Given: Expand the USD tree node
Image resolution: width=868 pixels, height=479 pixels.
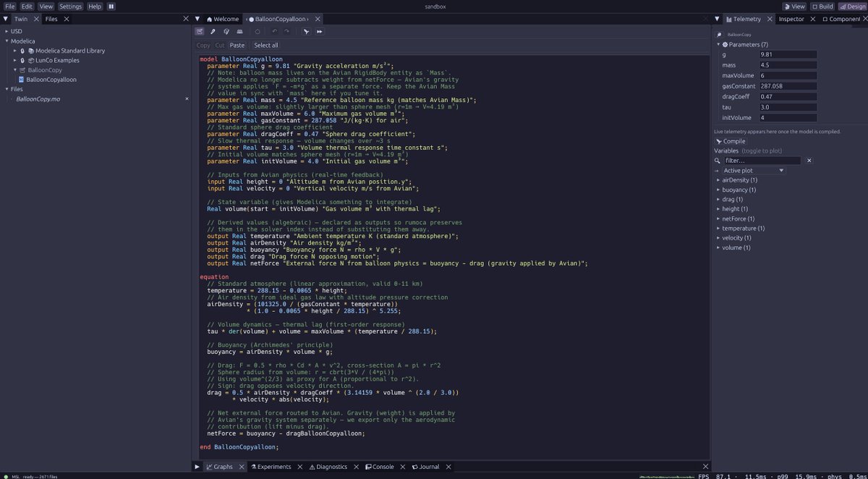Looking at the screenshot, I should tap(7, 31).
